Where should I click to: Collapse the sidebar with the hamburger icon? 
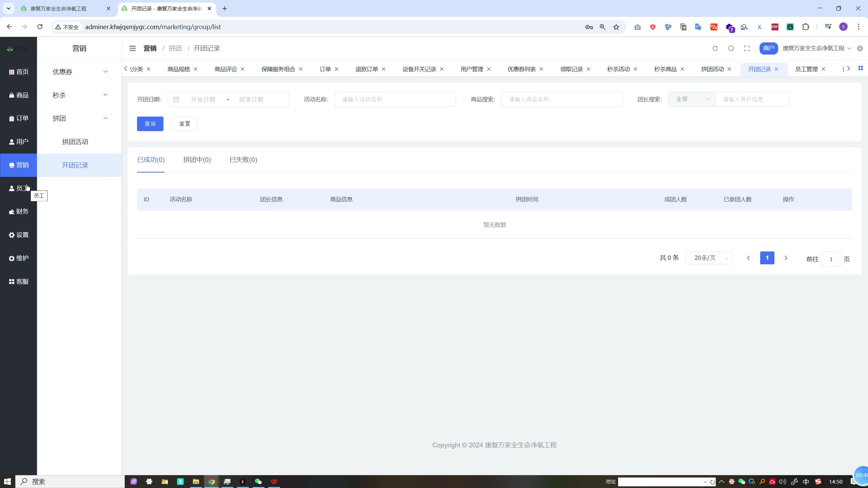[x=132, y=48]
